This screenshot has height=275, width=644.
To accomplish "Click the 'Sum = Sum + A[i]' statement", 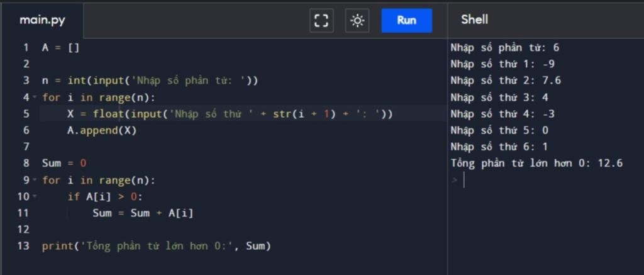I will click(143, 213).
